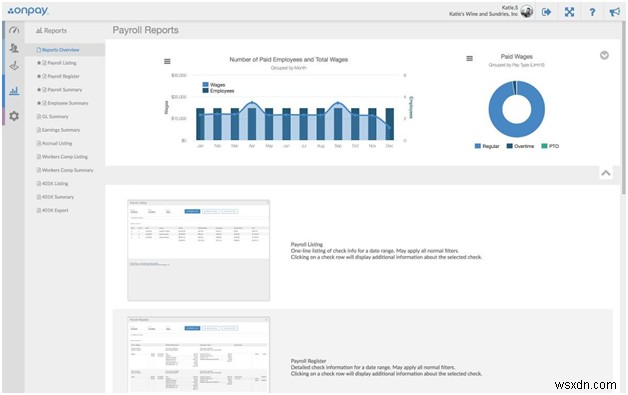Image resolution: width=628 pixels, height=395 pixels.
Task: Click the payroll hand icon in sidebar
Action: click(x=14, y=66)
